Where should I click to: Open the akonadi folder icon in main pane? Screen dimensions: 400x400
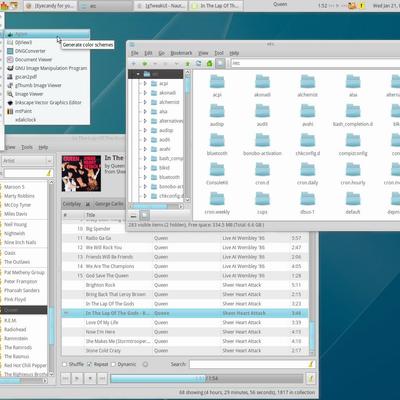pos(262,81)
